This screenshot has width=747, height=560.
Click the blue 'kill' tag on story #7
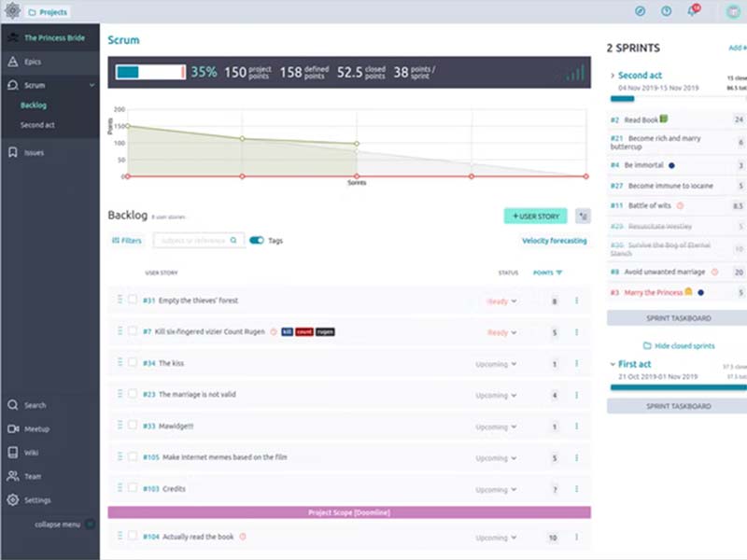click(288, 332)
